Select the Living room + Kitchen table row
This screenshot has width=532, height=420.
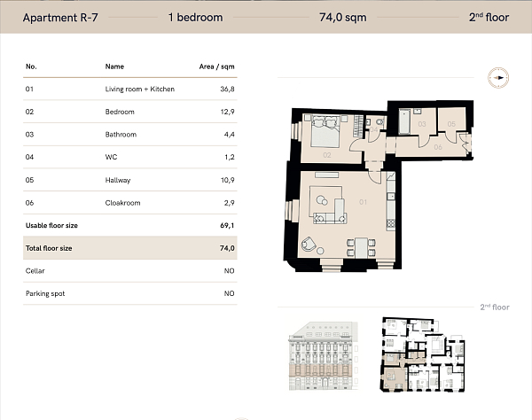point(130,89)
